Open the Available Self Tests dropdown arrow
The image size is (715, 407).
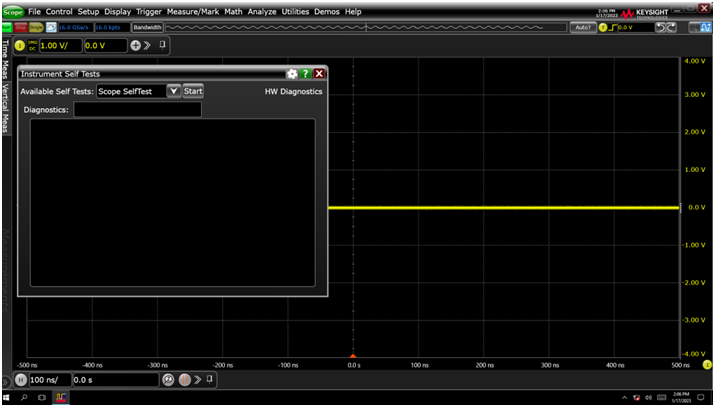pyautogui.click(x=174, y=91)
